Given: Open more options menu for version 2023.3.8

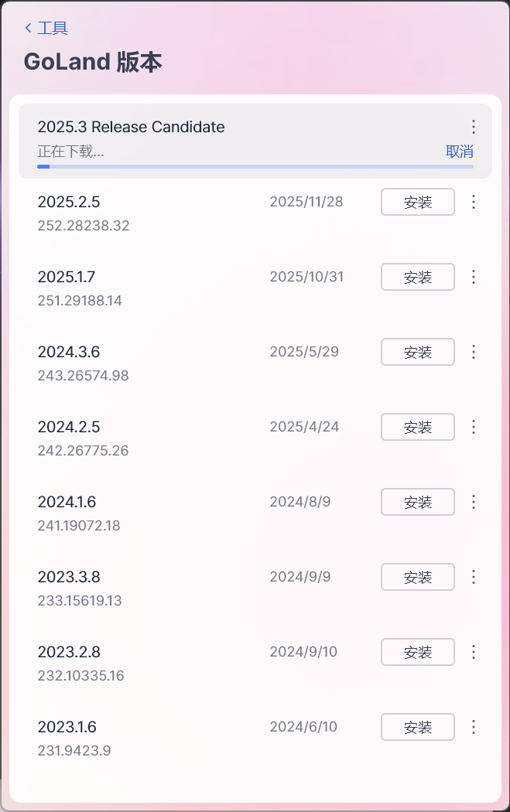Looking at the screenshot, I should [x=474, y=577].
